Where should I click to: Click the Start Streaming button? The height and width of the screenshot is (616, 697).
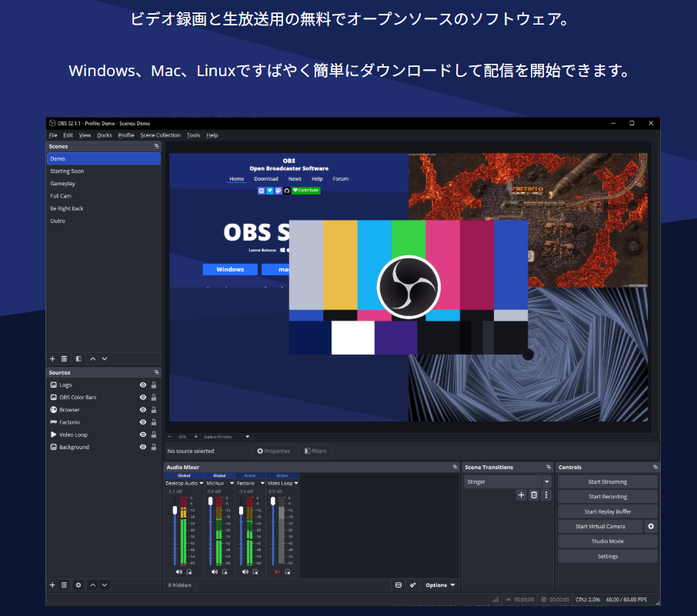point(607,482)
